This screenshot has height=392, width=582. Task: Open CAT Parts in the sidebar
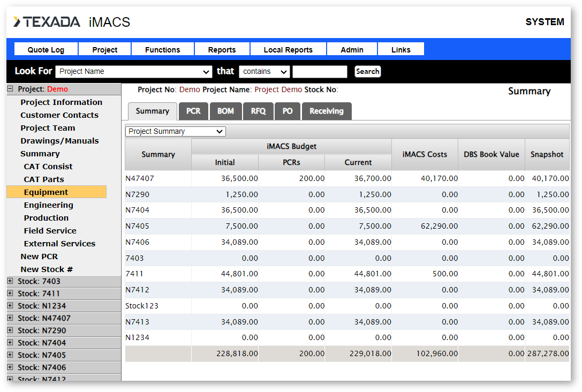(x=44, y=179)
